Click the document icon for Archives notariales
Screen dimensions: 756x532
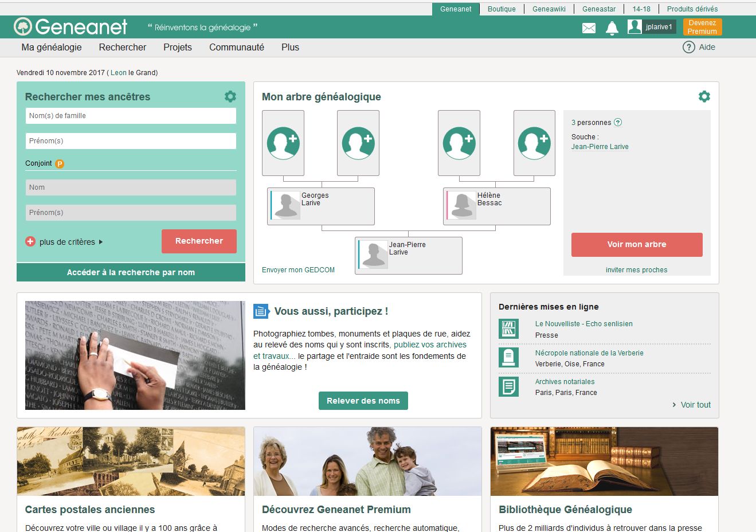508,386
